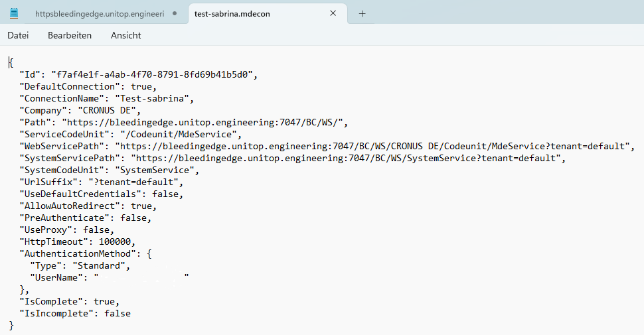This screenshot has width=644, height=335.
Task: Open the Datei menu
Action: pos(18,35)
